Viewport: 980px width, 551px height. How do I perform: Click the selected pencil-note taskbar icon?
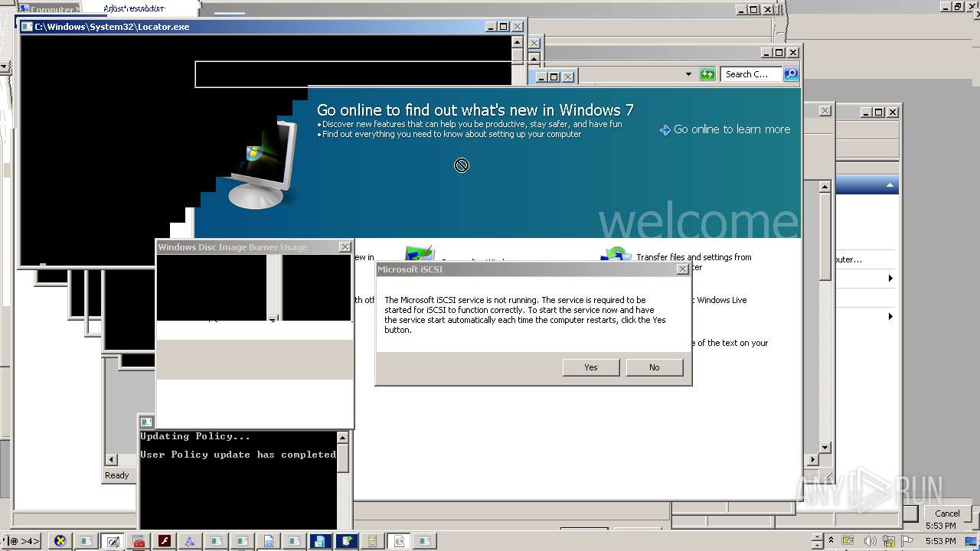(113, 541)
